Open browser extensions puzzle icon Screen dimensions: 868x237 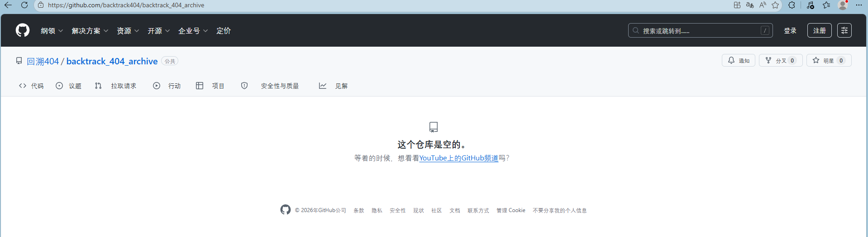point(792,5)
